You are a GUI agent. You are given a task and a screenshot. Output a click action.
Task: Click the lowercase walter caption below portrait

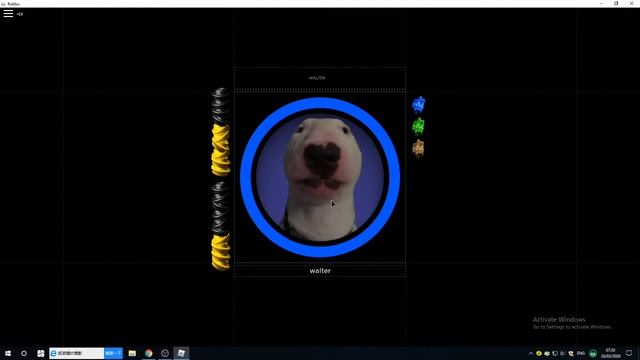[x=320, y=271]
